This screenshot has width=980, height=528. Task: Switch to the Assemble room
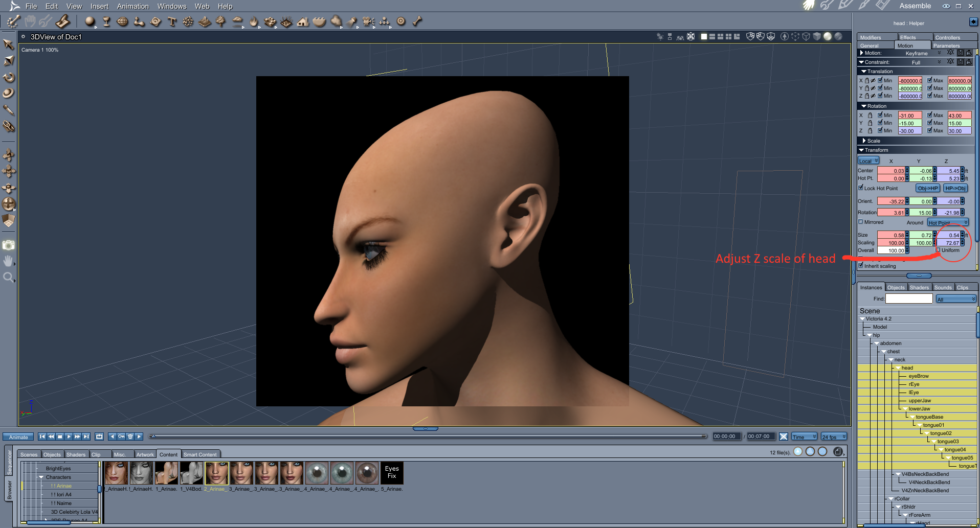[x=915, y=6]
